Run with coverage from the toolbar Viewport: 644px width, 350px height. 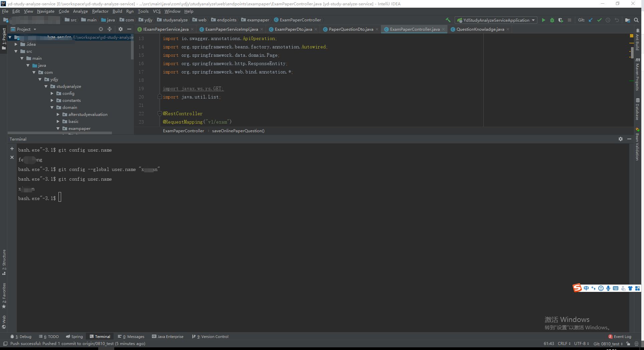(561, 20)
